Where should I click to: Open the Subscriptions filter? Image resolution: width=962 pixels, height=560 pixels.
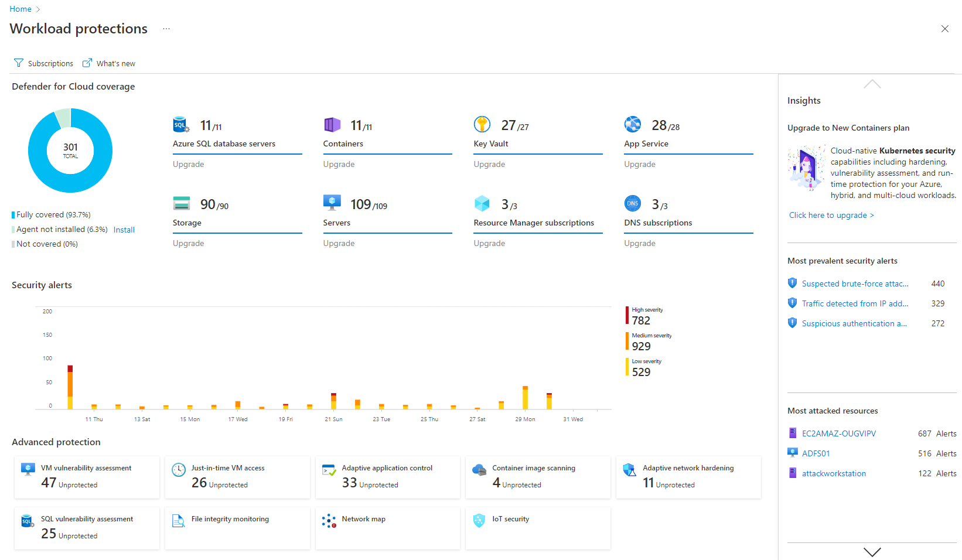tap(44, 63)
